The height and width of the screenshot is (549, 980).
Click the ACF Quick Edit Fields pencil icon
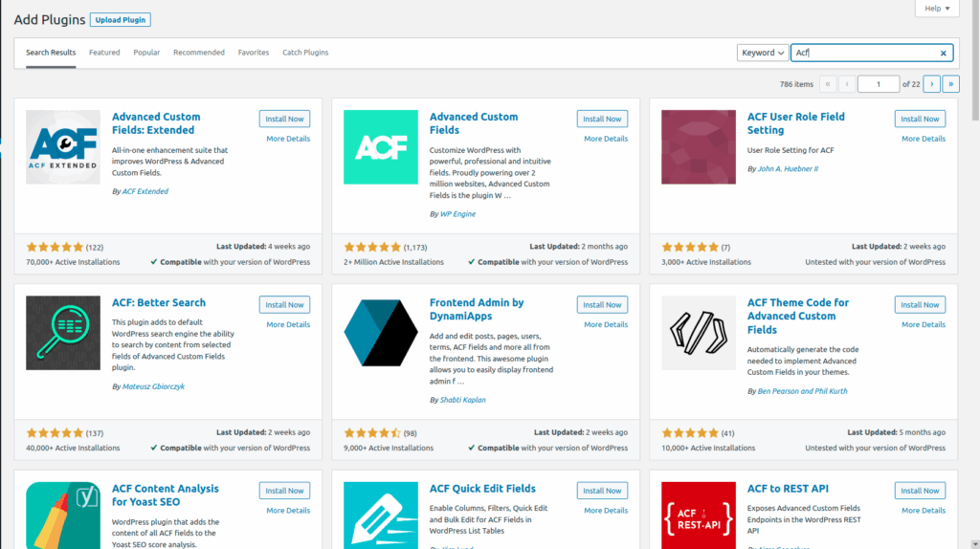coord(380,516)
